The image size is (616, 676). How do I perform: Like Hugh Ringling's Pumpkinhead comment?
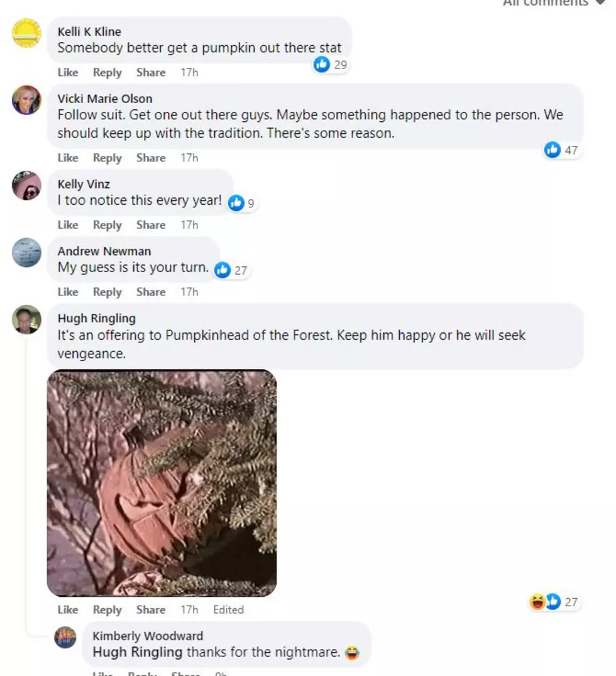pyautogui.click(x=68, y=609)
